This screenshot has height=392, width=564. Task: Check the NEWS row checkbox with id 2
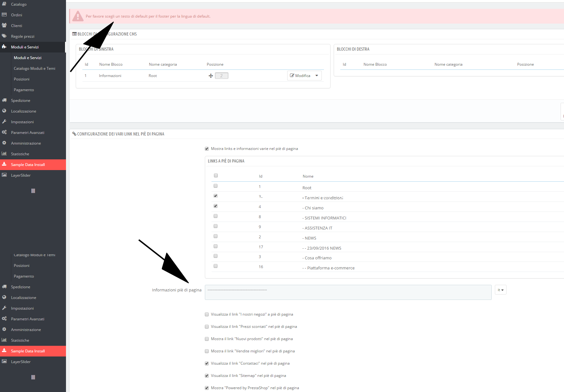(216, 236)
